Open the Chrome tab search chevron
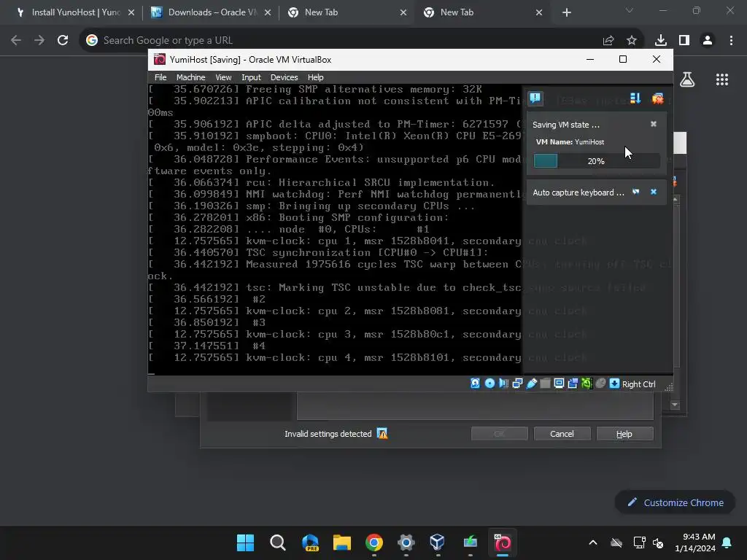This screenshot has height=560, width=747. pyautogui.click(x=630, y=10)
